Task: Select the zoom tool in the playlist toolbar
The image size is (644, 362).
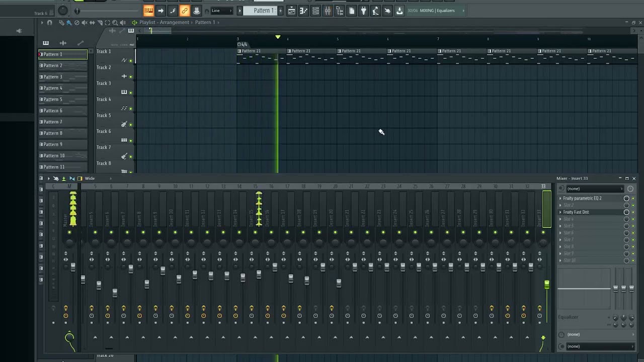Action: pos(115,23)
